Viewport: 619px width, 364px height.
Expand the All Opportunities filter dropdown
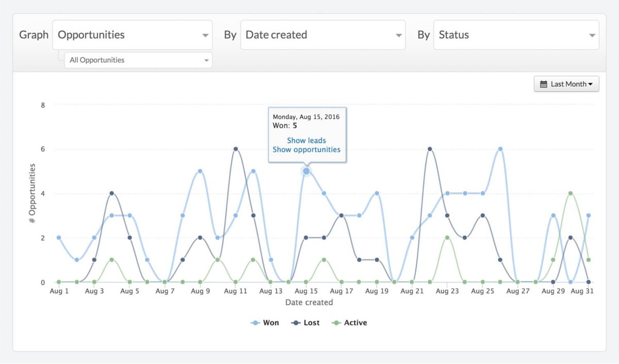point(138,60)
